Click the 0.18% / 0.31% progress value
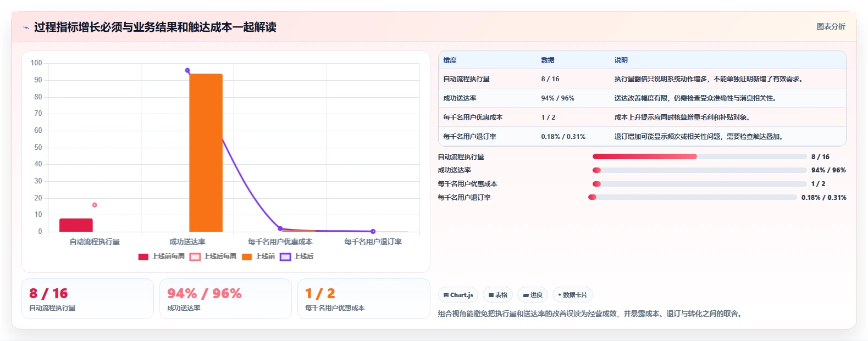The image size is (868, 341). (824, 198)
